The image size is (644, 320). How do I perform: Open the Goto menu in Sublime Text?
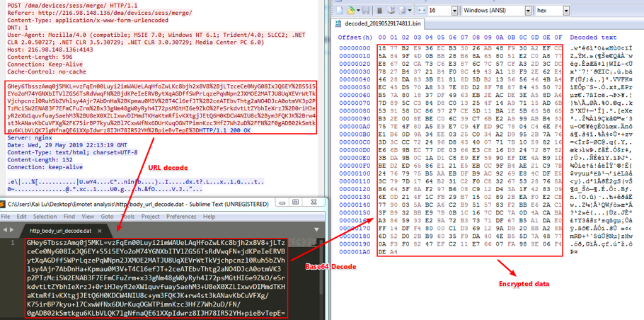coord(107,217)
